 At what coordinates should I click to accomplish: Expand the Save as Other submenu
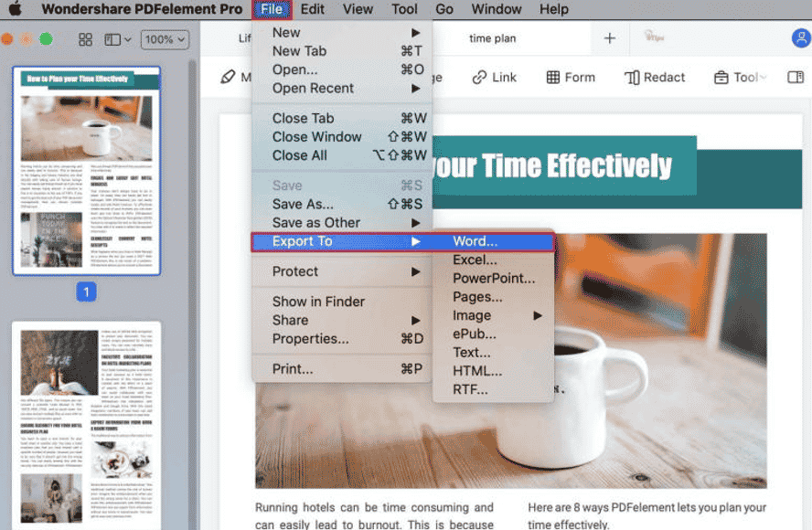pyautogui.click(x=315, y=222)
